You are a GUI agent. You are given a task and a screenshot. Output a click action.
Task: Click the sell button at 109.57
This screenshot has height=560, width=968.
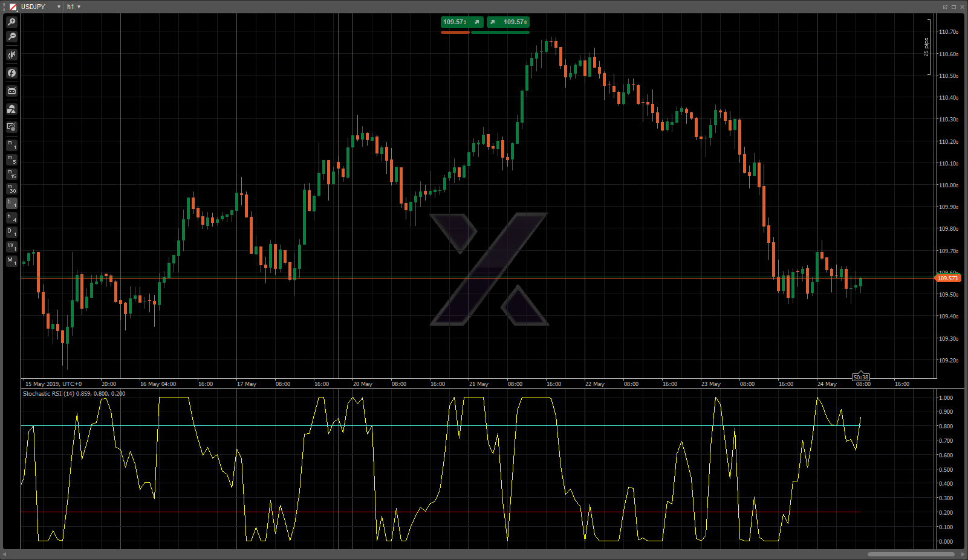461,22
